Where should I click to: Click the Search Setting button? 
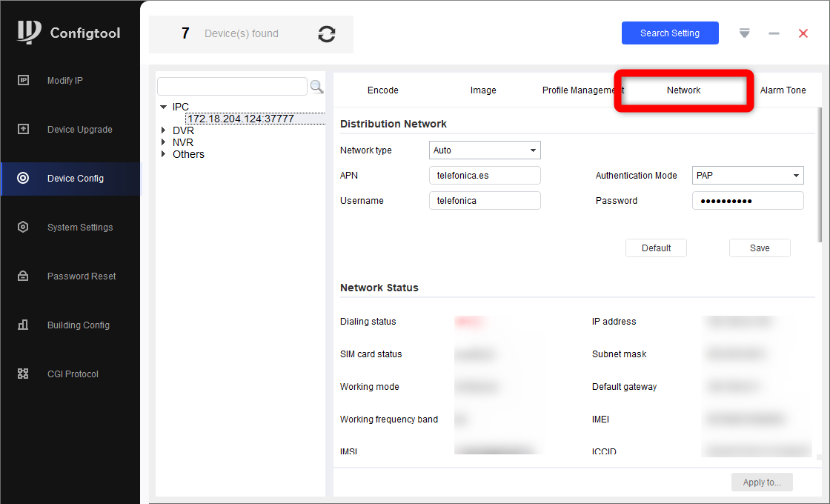670,33
